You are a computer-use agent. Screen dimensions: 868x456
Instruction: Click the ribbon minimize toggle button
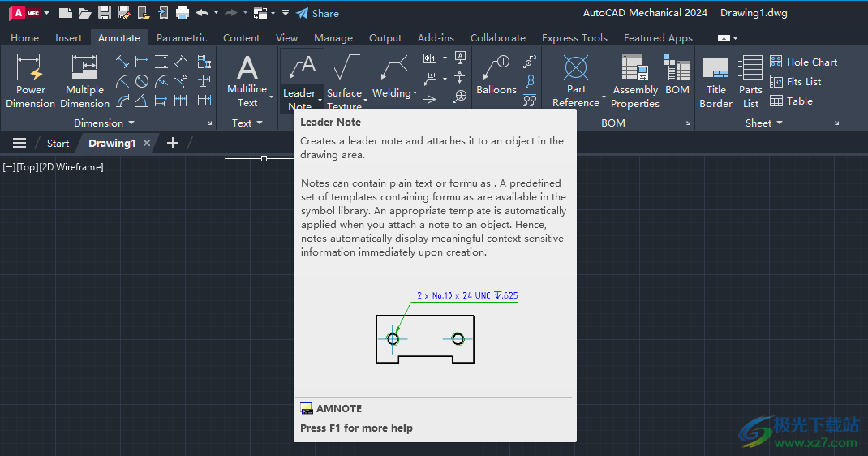pyautogui.click(x=724, y=38)
